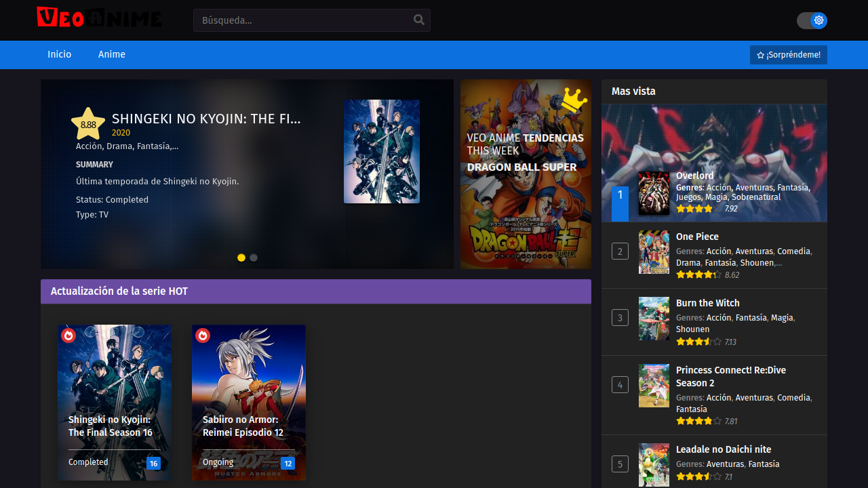Image resolution: width=868 pixels, height=488 pixels.
Task: Open the Inicio menu item
Action: pyautogui.click(x=60, y=54)
